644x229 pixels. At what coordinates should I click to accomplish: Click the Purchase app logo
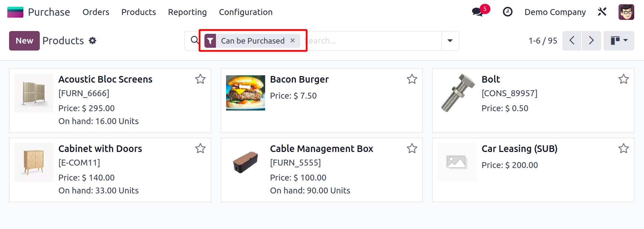point(15,12)
